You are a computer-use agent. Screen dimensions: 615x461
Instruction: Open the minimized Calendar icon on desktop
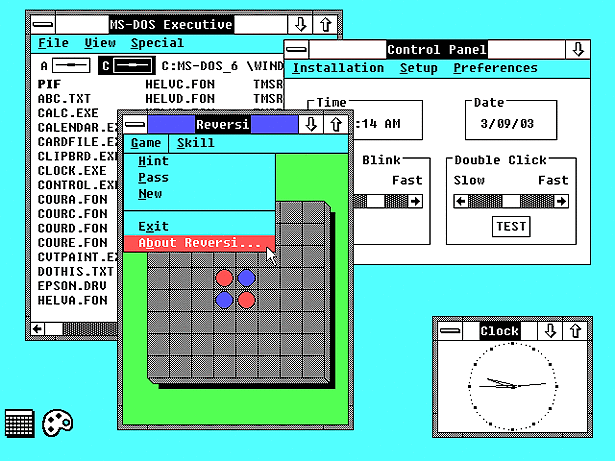[x=20, y=423]
